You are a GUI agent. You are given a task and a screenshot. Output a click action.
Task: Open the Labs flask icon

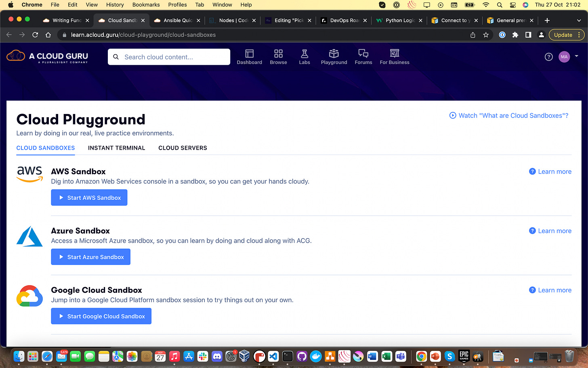(304, 57)
